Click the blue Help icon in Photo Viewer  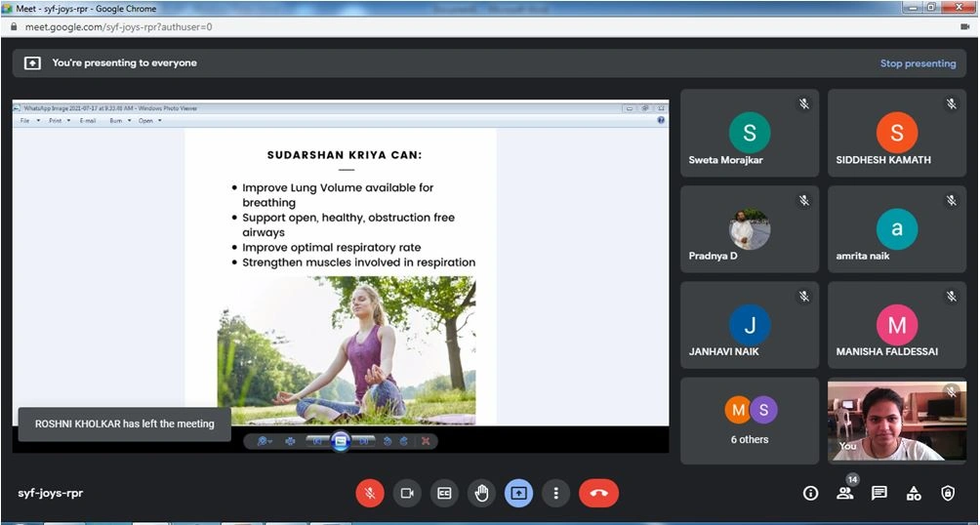pos(661,121)
